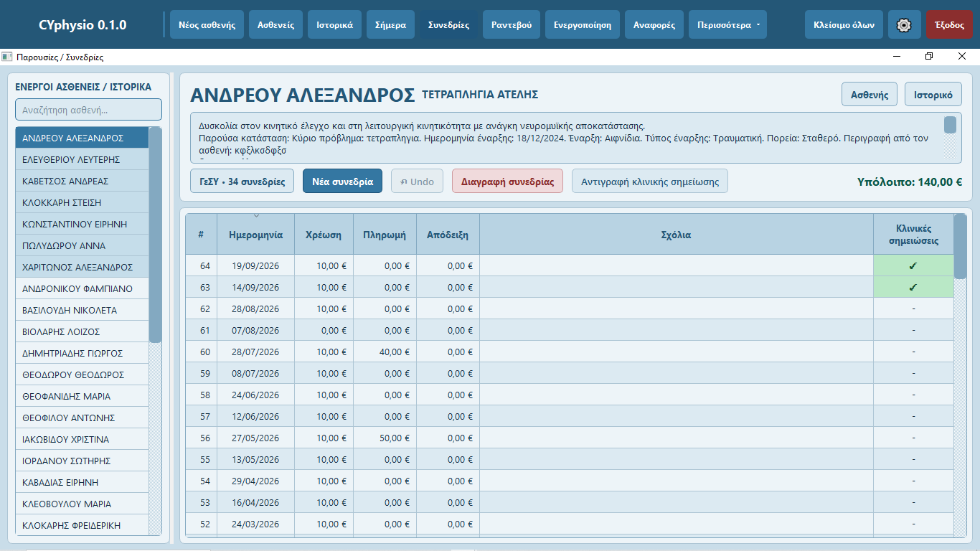Screen dimensions: 980x551
Task: Select patient ΠΩΛΥΔΩΡΟΥ ΑΝΝΑ
Action: pyautogui.click(x=82, y=245)
